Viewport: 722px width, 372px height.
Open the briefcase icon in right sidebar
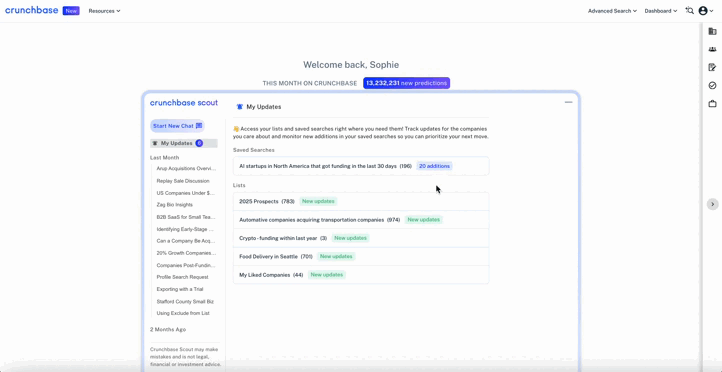tap(712, 104)
